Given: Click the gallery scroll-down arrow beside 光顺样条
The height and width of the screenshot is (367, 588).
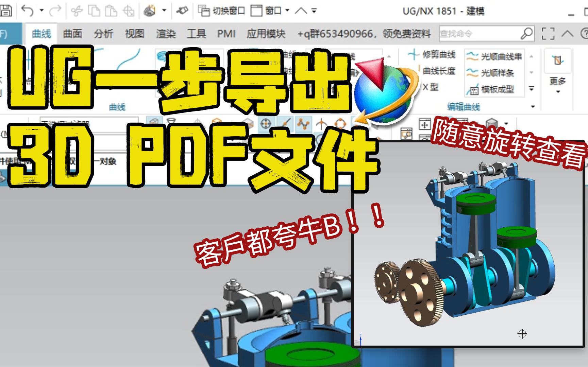Looking at the screenshot, I should click(532, 73).
